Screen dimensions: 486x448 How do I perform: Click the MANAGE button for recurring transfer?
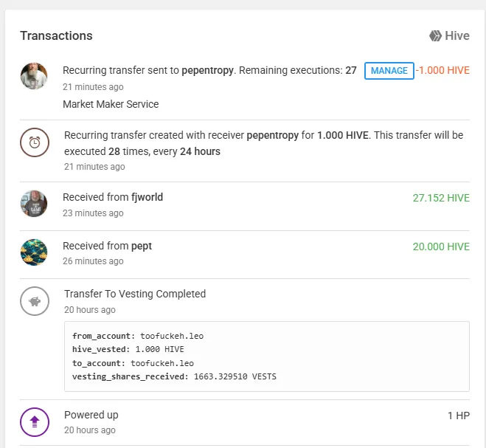click(389, 71)
